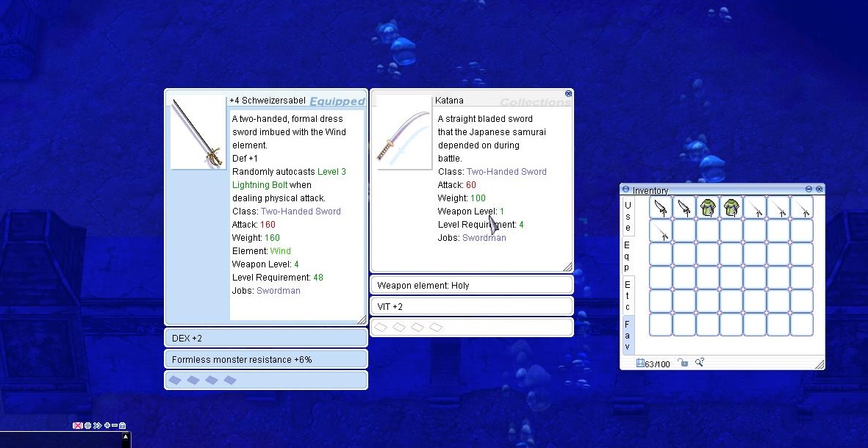This screenshot has height=448, width=868.
Task: Switch to the Etc inventory tab
Action: click(628, 295)
